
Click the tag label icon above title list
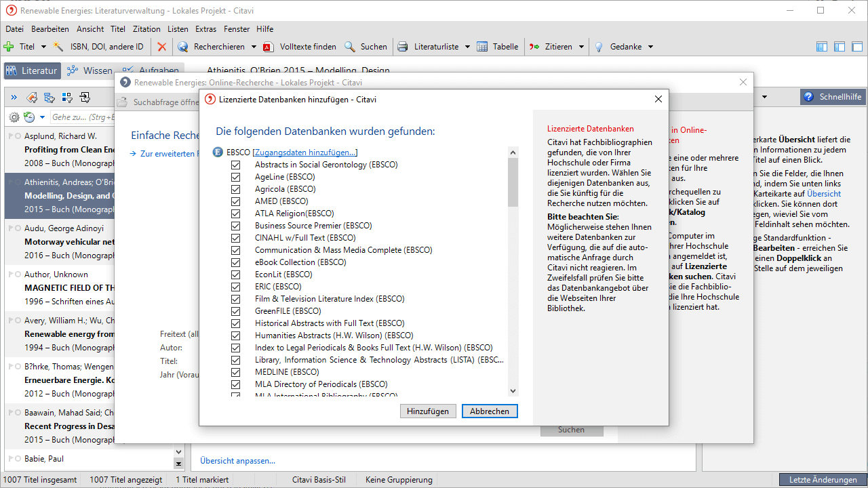pos(31,97)
